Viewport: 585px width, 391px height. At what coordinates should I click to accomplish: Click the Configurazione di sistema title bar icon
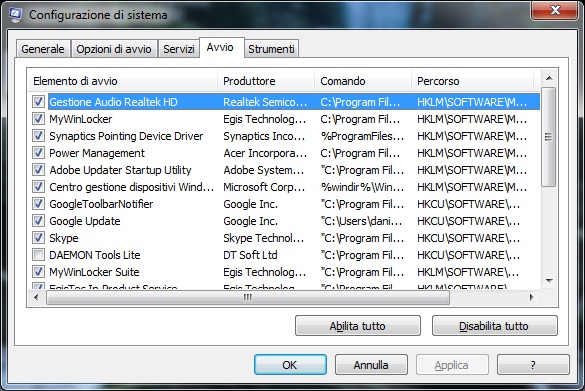[x=15, y=15]
